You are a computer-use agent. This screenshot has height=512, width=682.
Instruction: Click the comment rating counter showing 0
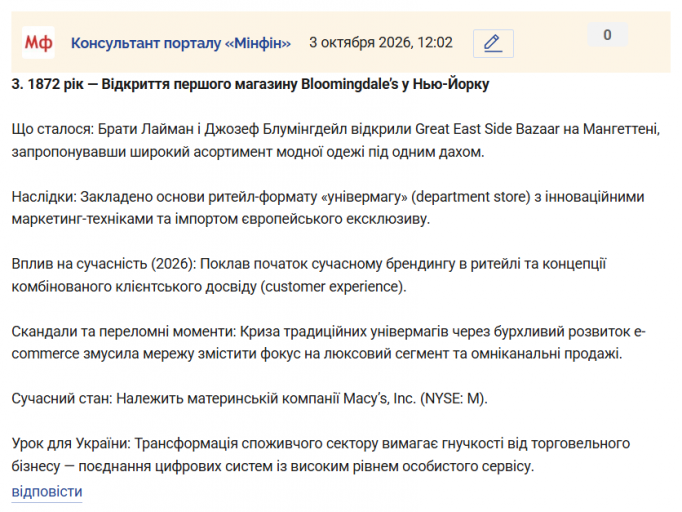607,35
